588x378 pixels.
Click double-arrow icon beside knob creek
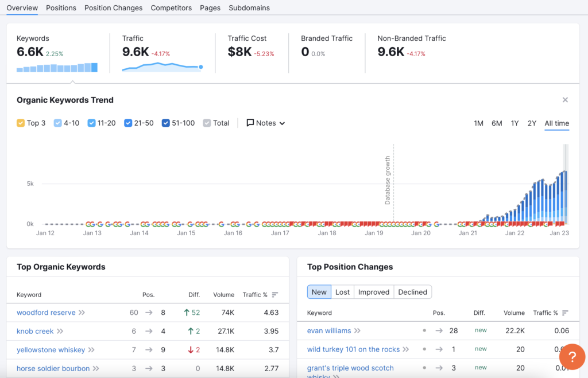[60, 331]
